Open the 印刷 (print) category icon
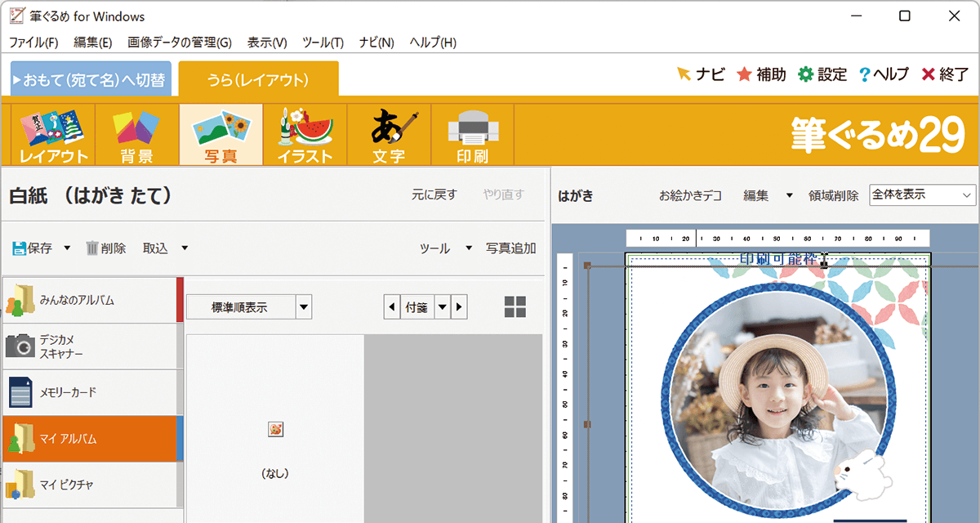Image resolution: width=980 pixels, height=523 pixels. pos(473,135)
